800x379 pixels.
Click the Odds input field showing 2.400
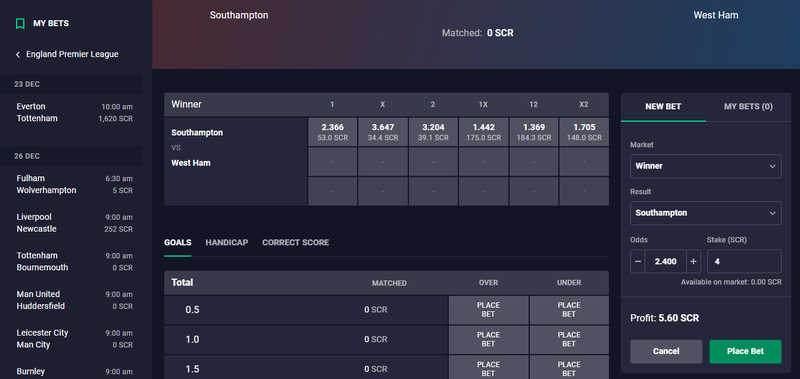[x=665, y=261]
